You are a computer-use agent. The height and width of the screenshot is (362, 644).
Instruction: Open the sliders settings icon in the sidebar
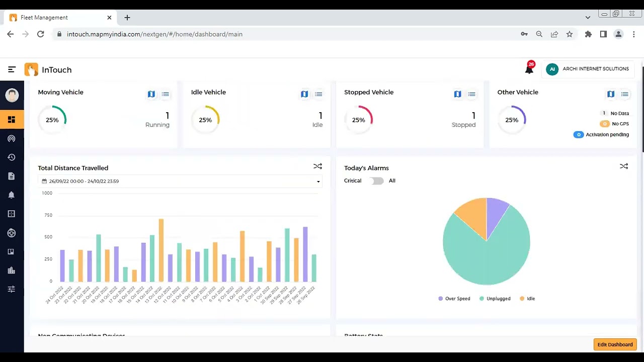pyautogui.click(x=12, y=289)
